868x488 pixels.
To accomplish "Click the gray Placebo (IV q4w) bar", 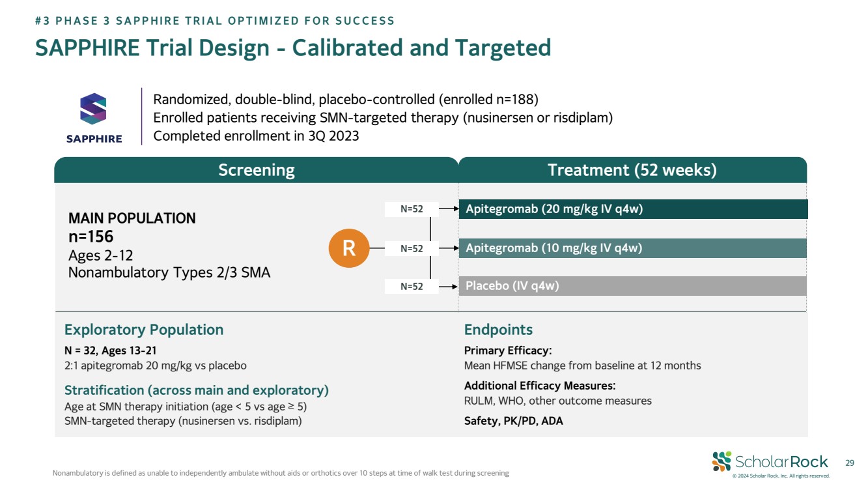I will click(633, 286).
